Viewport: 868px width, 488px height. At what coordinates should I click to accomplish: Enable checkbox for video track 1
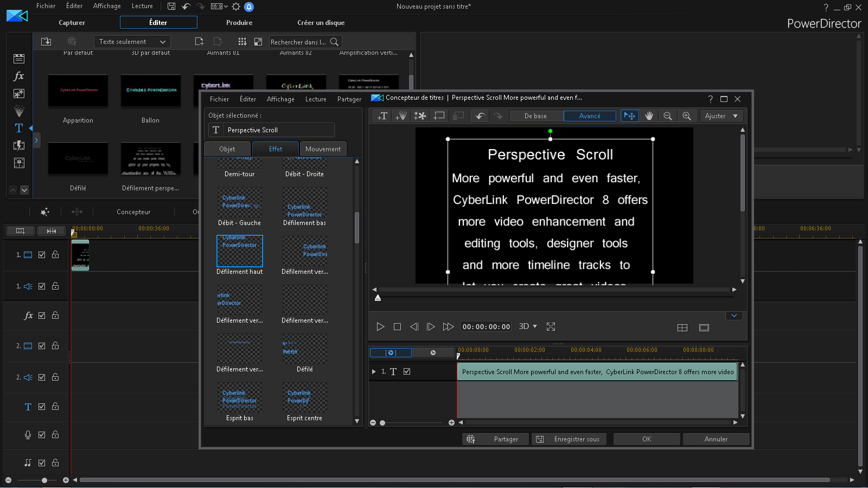click(42, 255)
